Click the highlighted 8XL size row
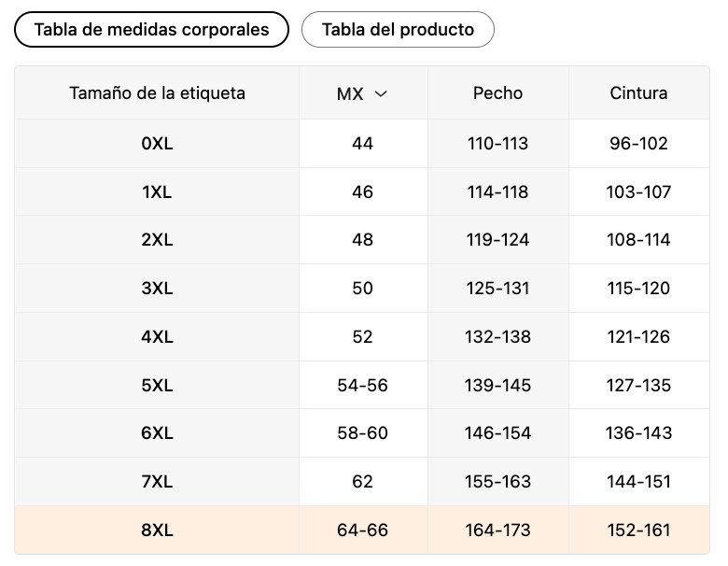This screenshot has width=728, height=566. [362, 530]
